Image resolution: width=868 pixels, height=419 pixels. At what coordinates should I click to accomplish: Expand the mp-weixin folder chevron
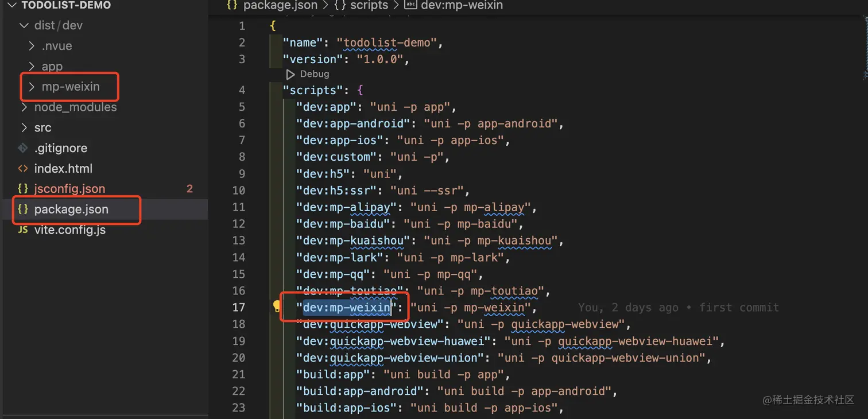(32, 87)
